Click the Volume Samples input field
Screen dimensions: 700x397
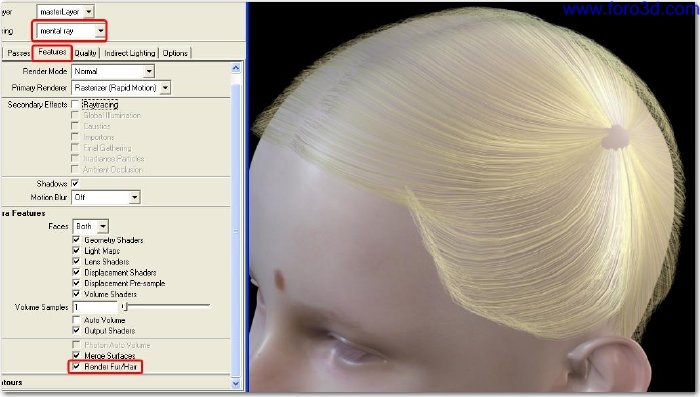[95, 307]
